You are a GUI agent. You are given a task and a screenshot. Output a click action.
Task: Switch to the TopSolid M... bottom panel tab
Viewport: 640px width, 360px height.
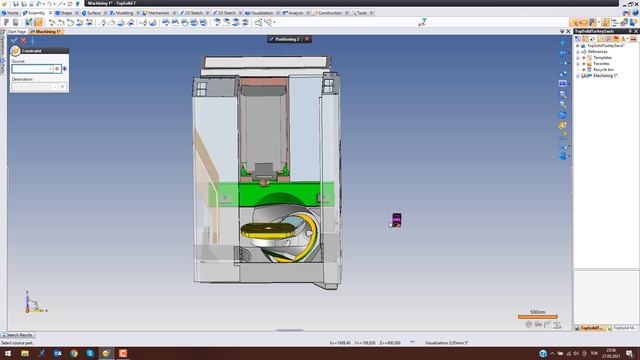[622, 328]
